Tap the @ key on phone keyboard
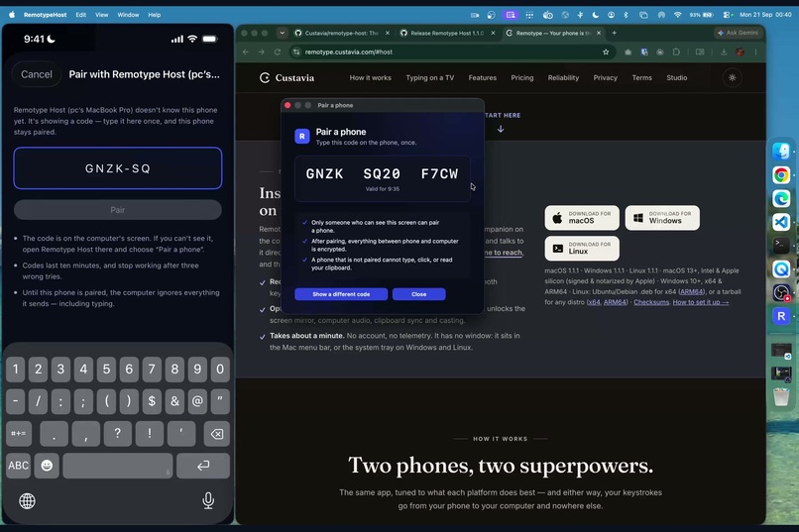The height and width of the screenshot is (532, 799). [197, 401]
